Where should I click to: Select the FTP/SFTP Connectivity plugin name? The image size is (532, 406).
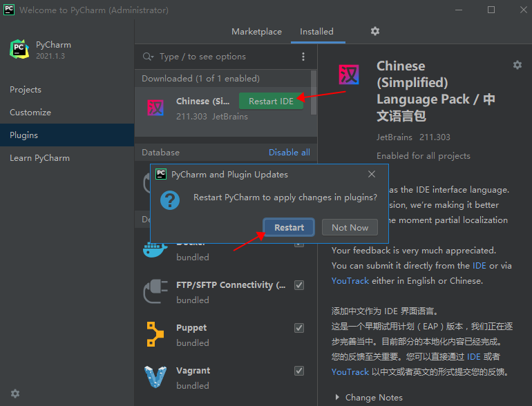[231, 285]
